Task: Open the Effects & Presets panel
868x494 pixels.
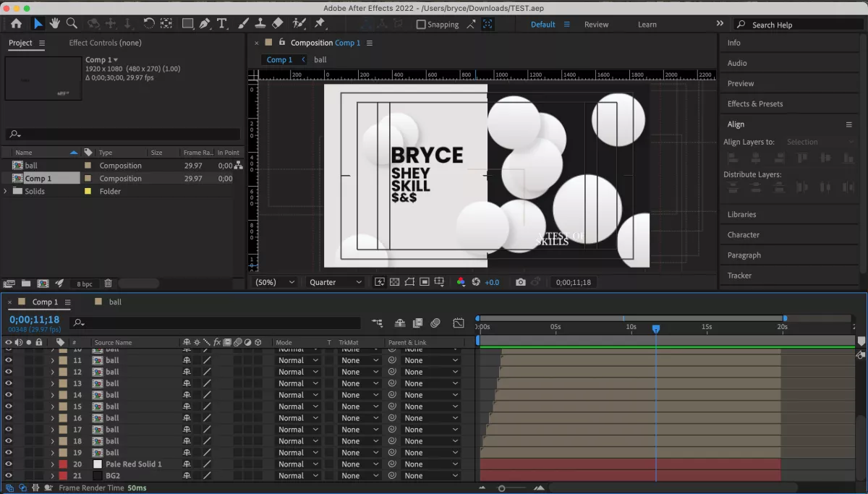Action: (x=754, y=103)
